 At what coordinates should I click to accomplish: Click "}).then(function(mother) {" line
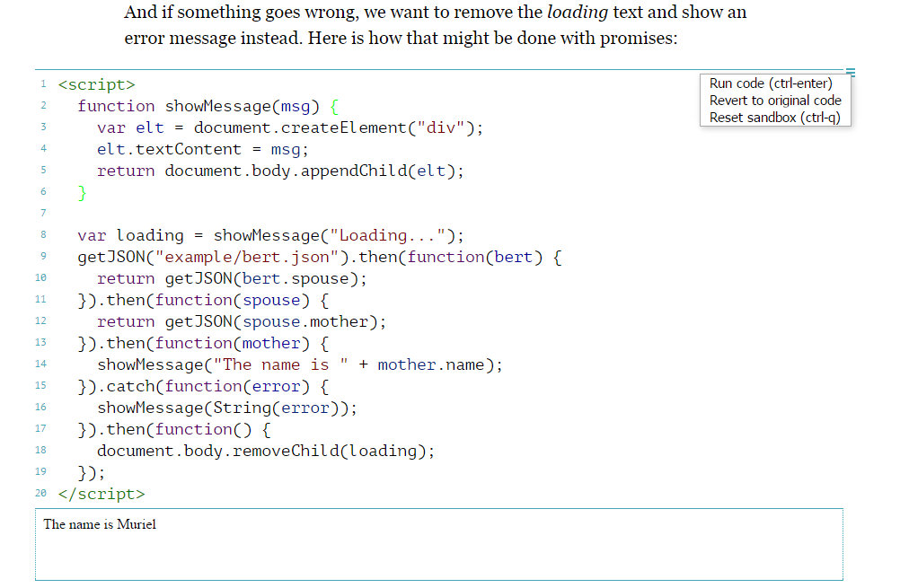point(204,343)
